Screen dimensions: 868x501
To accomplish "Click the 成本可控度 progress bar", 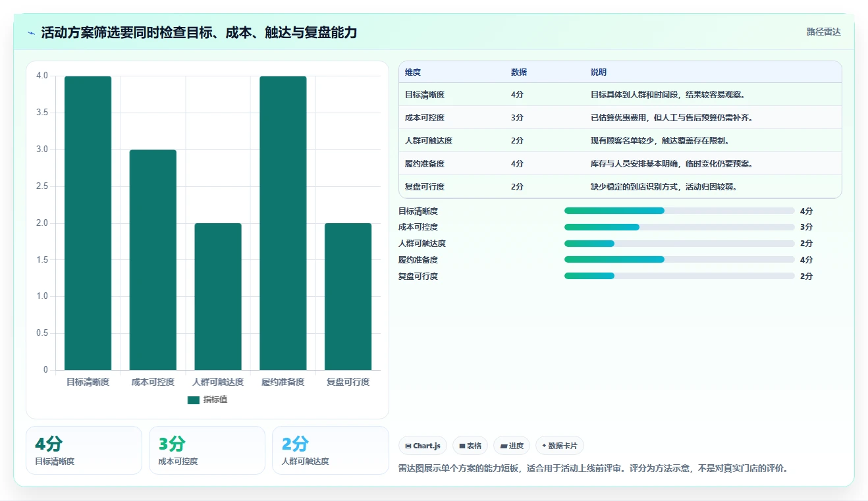I will coord(680,227).
